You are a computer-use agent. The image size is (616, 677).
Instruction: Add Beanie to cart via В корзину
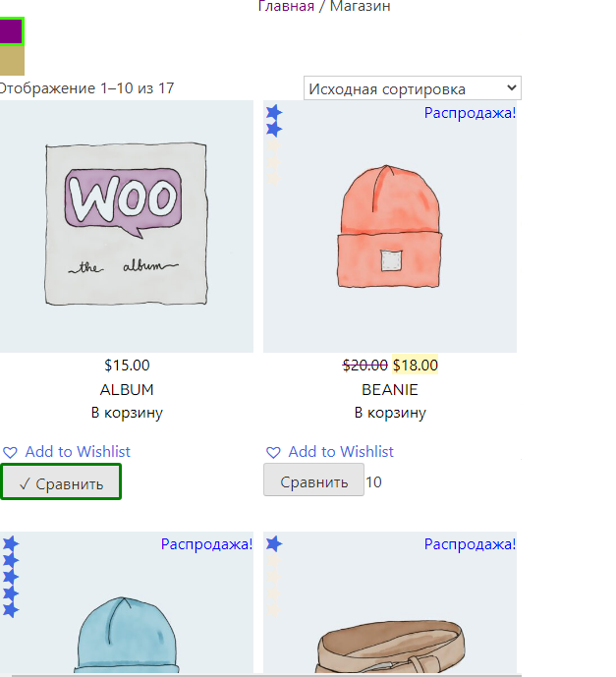point(390,413)
